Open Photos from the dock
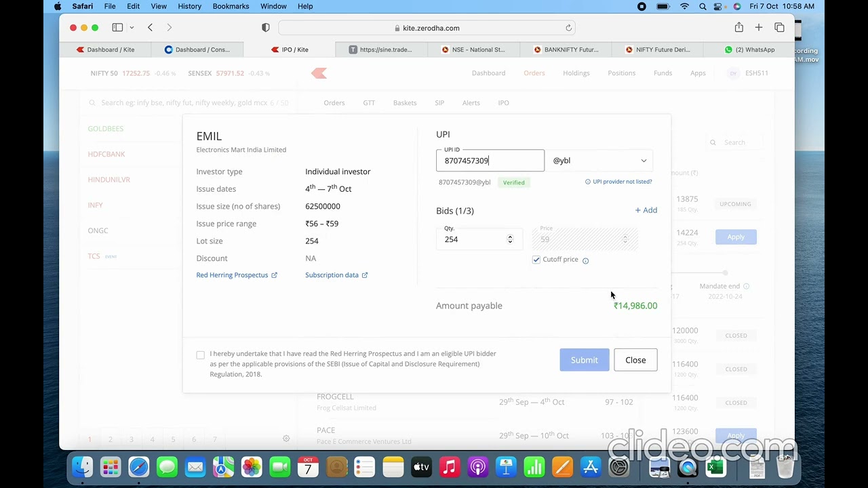The height and width of the screenshot is (488, 868). (x=252, y=467)
